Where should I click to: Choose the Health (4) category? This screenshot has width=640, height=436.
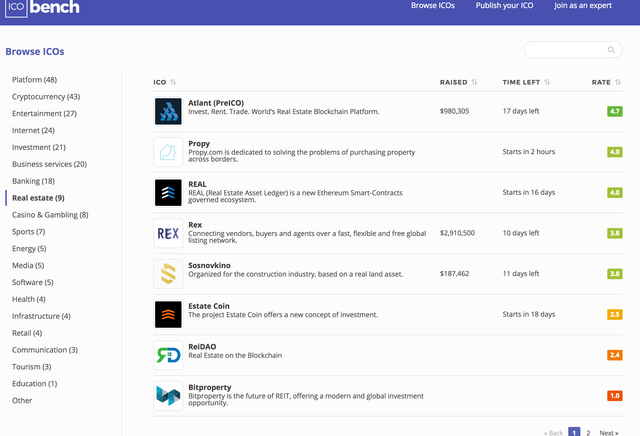pyautogui.click(x=29, y=299)
